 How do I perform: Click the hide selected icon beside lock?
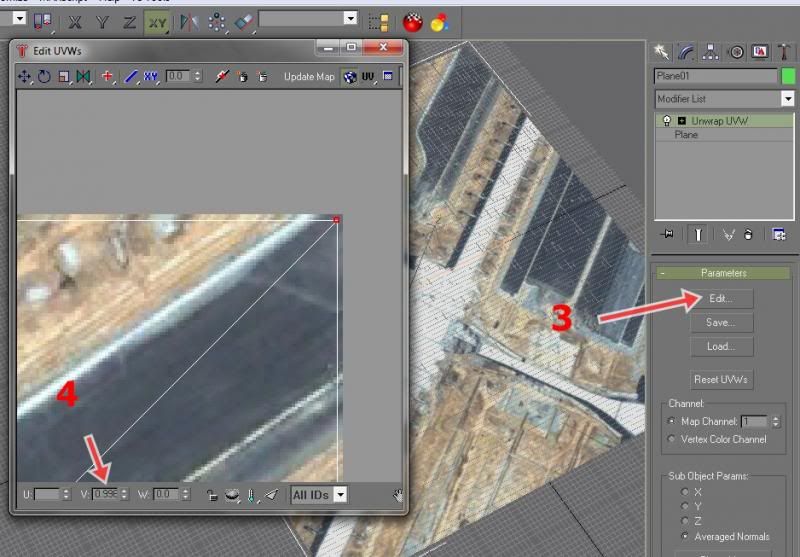click(x=232, y=495)
